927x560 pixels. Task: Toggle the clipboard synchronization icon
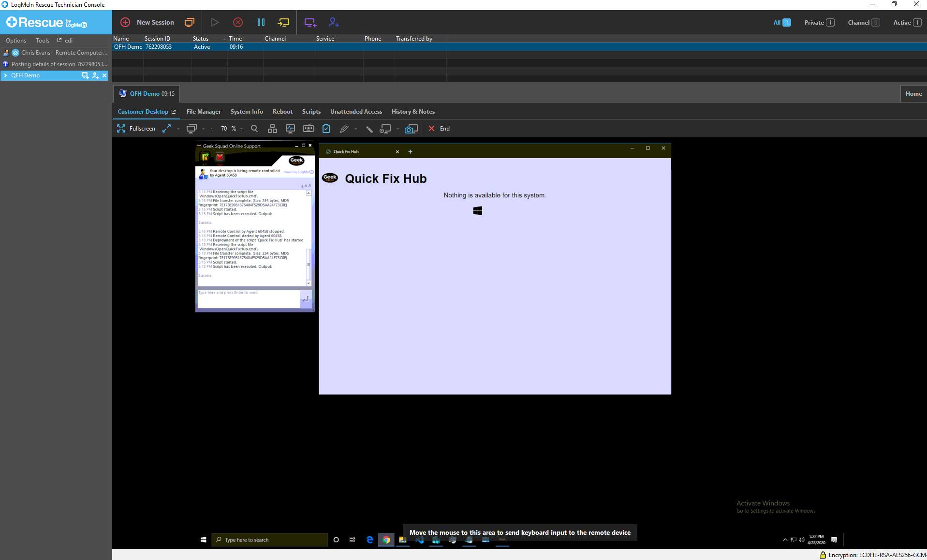tap(326, 129)
